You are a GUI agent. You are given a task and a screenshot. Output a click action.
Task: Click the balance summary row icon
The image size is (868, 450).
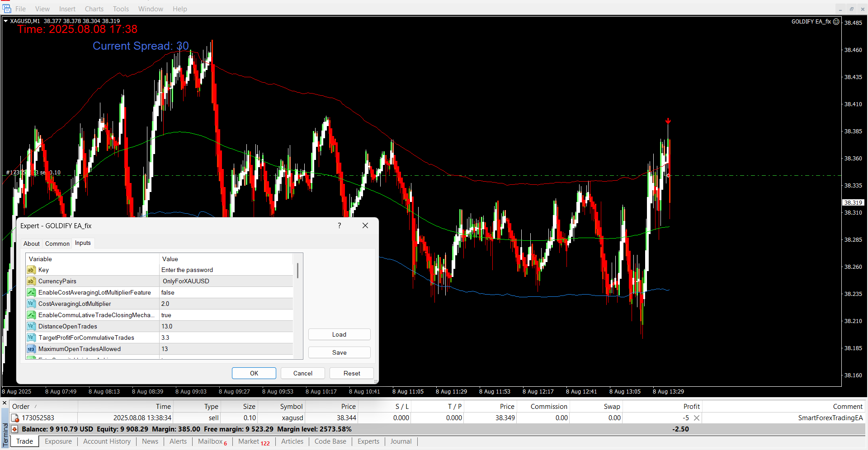[15, 429]
